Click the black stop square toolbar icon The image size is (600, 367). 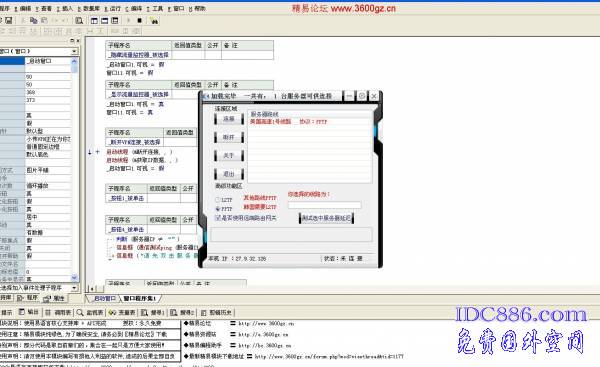coord(140,20)
